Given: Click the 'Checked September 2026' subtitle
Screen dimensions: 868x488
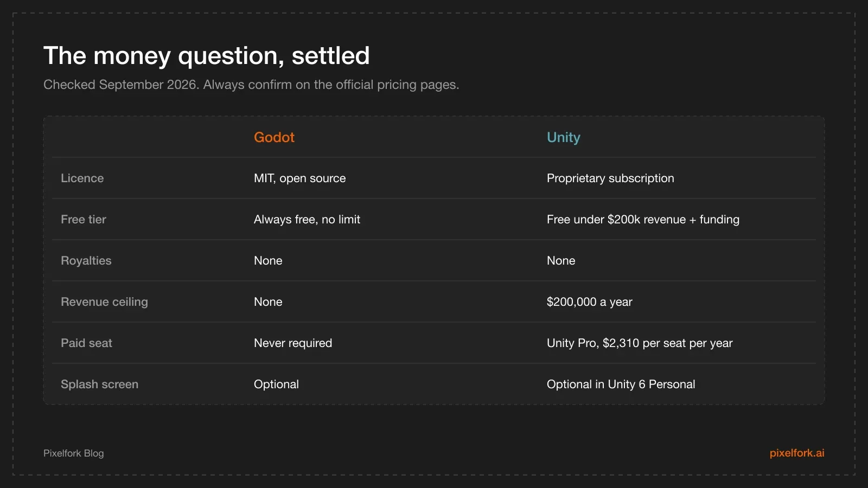Looking at the screenshot, I should [x=251, y=85].
